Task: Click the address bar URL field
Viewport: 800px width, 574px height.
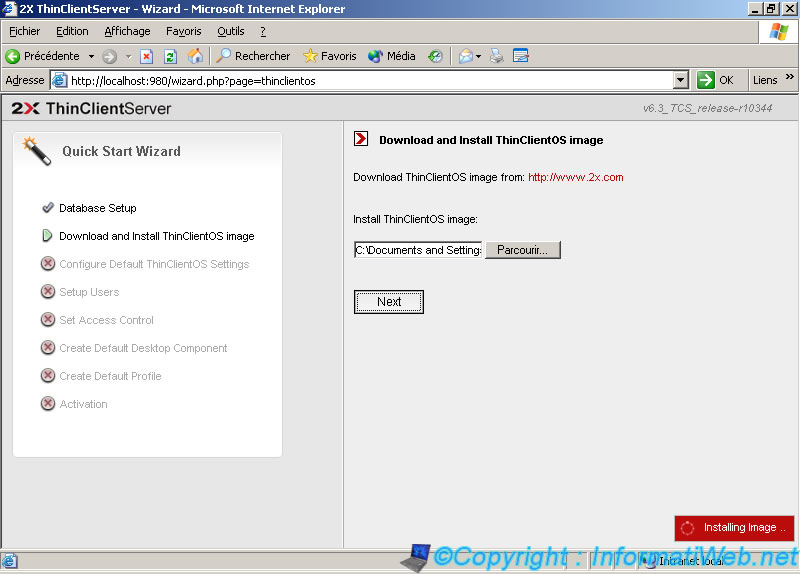Action: click(x=370, y=81)
